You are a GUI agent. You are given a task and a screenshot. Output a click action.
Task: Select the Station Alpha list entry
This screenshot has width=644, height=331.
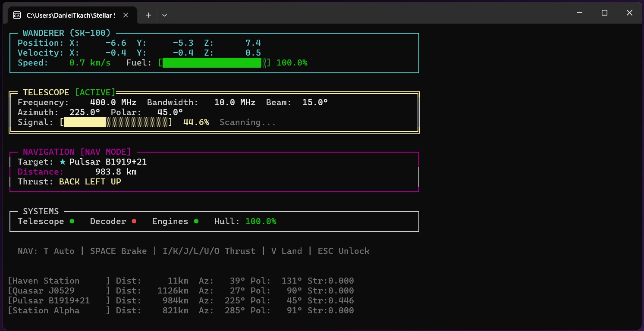(181, 311)
